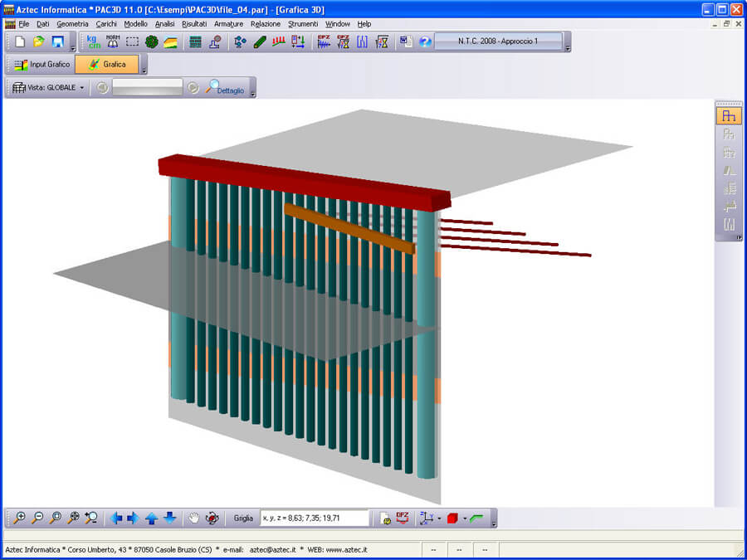Screen dimensions: 747x560
Task: Expand the red cube dropdown arrow
Action: pos(465,519)
